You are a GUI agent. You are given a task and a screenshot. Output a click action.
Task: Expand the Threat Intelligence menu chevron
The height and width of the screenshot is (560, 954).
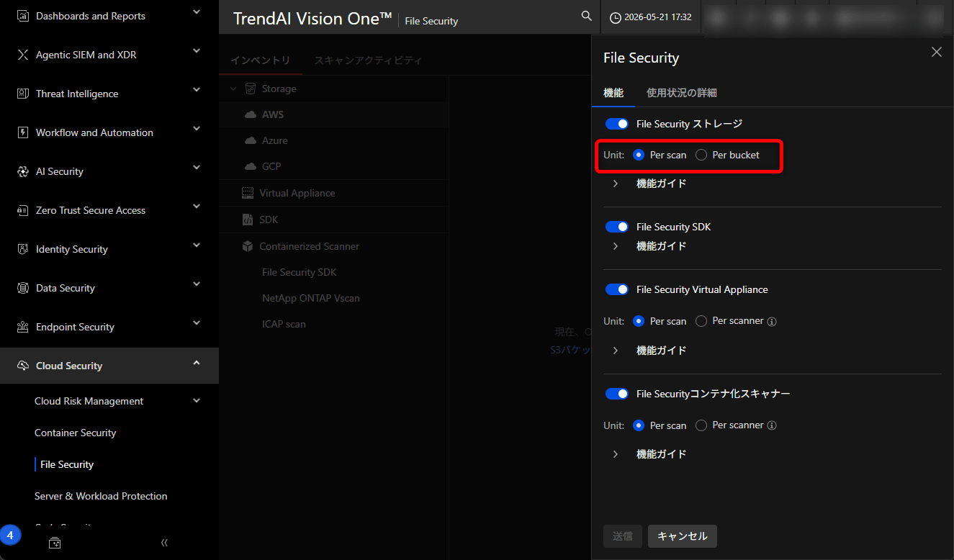coord(197,90)
